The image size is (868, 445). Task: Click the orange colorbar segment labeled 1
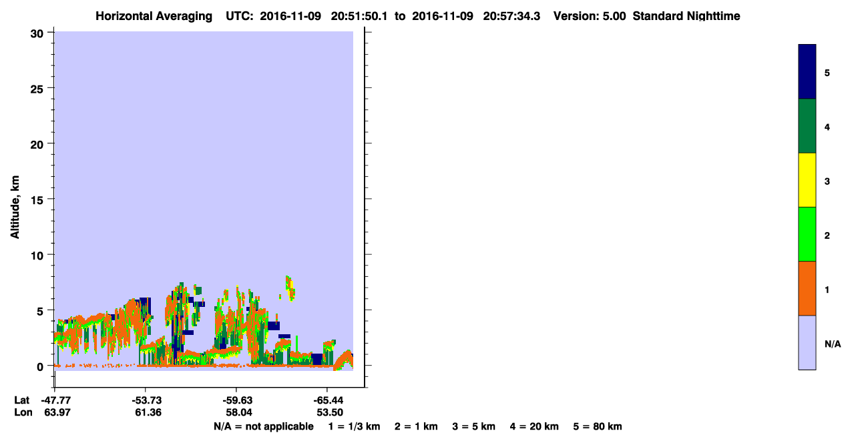coord(807,288)
